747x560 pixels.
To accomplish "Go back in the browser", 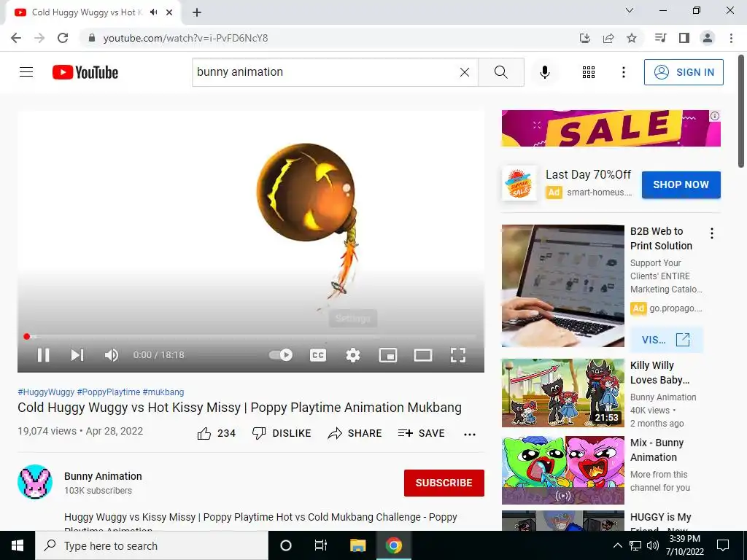I will click(16, 38).
